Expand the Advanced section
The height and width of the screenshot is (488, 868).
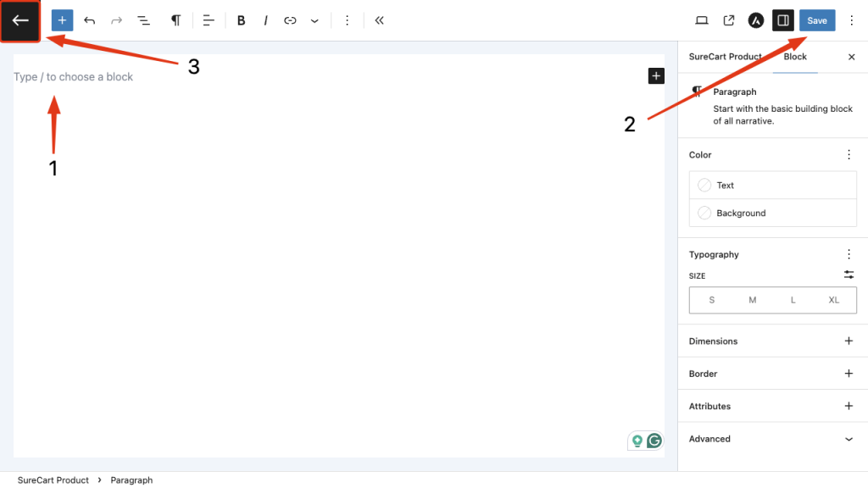point(849,439)
